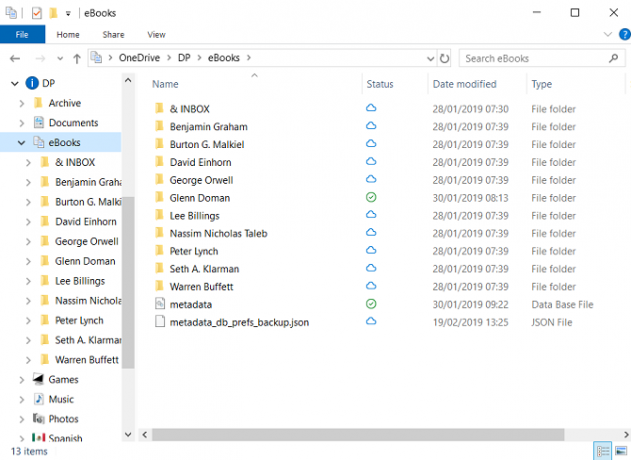Collapse the DP tree node
This screenshot has height=460, width=631.
[x=15, y=84]
